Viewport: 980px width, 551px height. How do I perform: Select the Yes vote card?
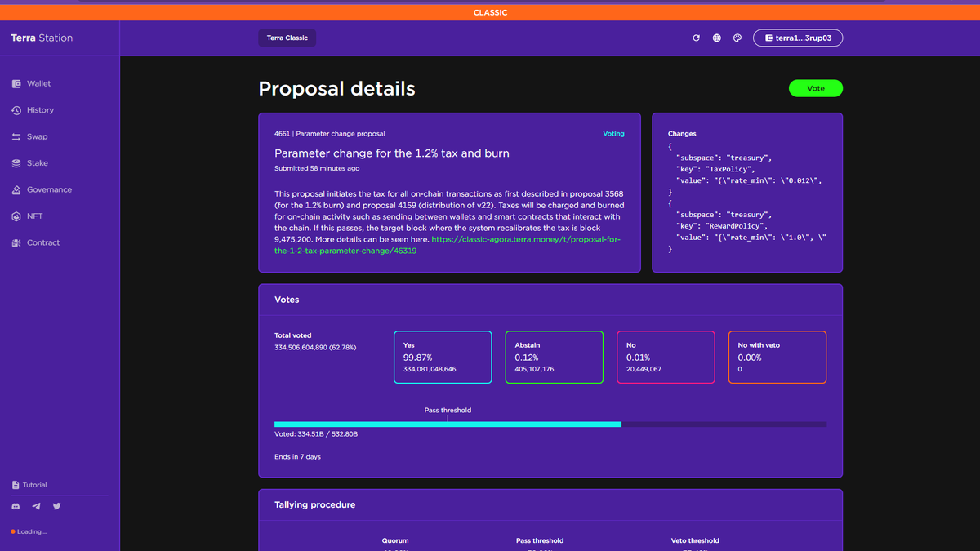tap(443, 357)
